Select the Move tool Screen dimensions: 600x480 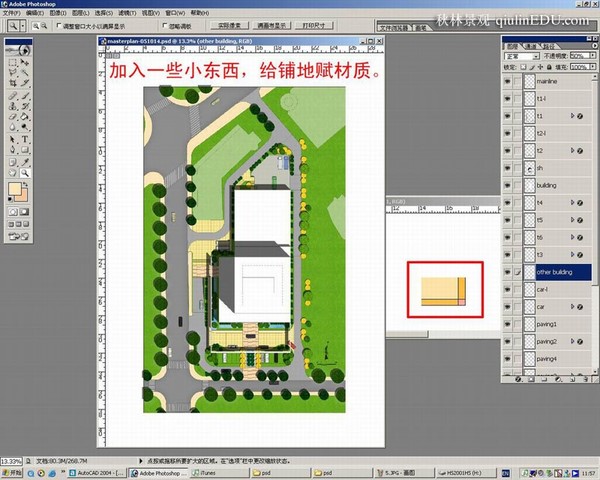[24, 62]
